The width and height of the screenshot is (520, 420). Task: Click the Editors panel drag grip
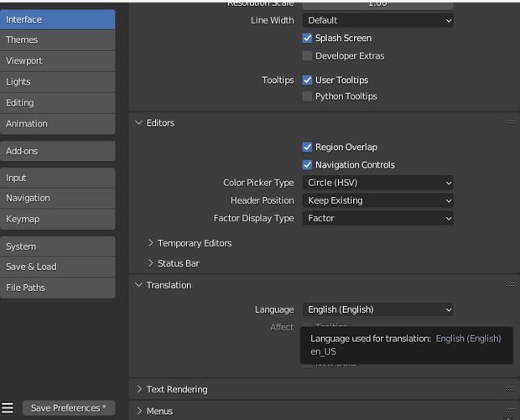point(509,122)
